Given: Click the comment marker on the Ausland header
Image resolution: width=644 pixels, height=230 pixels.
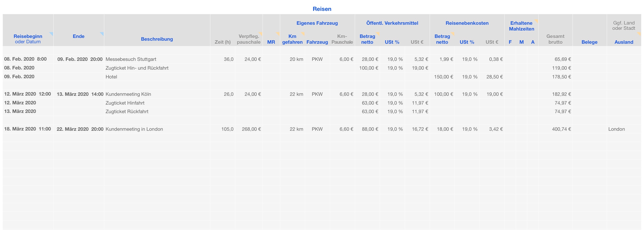Looking at the screenshot, I should click(639, 33).
